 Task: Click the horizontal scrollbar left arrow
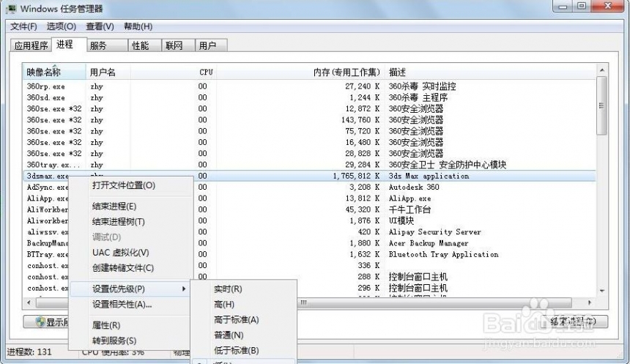29,302
